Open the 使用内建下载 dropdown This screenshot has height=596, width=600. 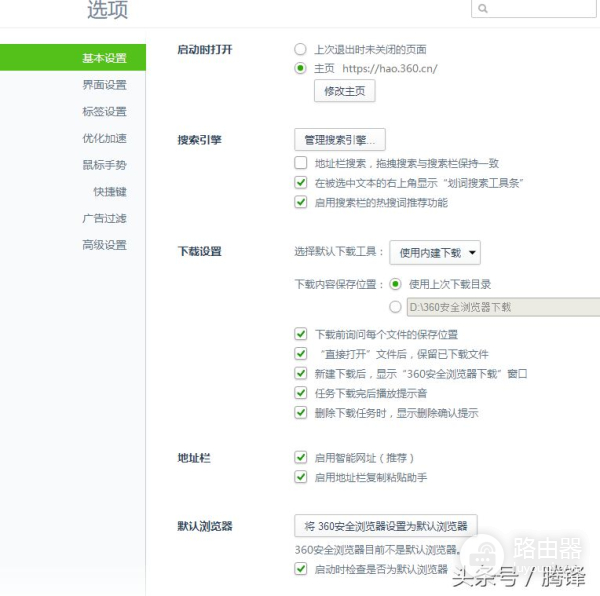tap(435, 252)
